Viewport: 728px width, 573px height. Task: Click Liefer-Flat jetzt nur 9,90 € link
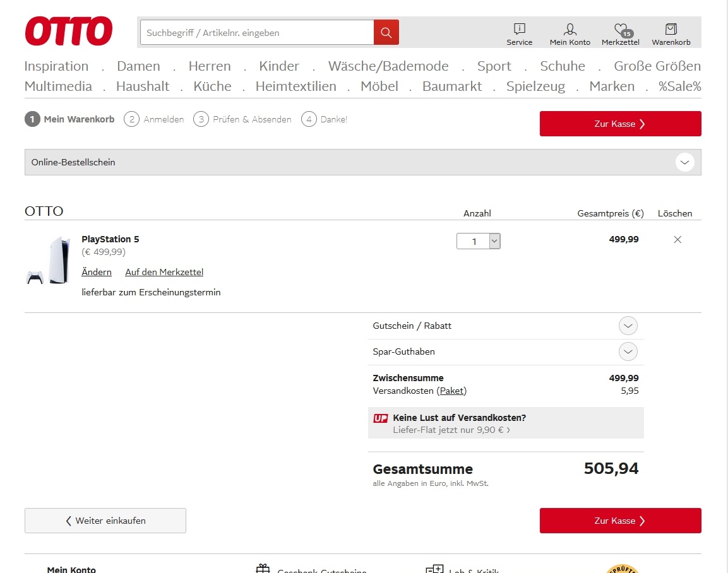tap(451, 430)
